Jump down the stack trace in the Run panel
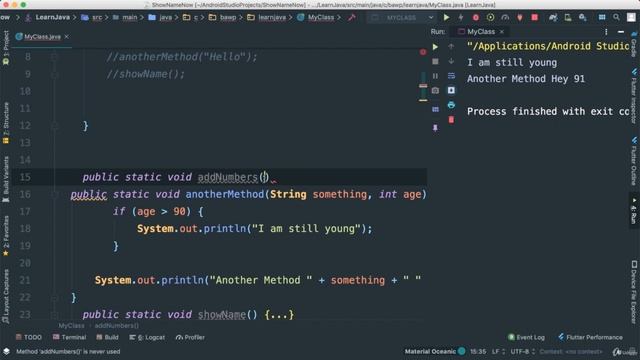The height and width of the screenshot is (360, 640). pyautogui.click(x=451, y=61)
